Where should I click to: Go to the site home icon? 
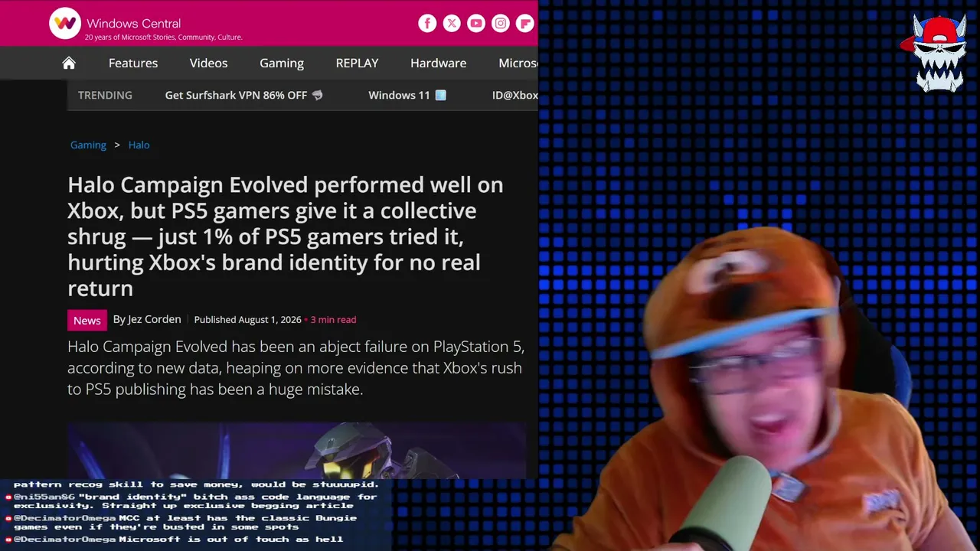69,63
